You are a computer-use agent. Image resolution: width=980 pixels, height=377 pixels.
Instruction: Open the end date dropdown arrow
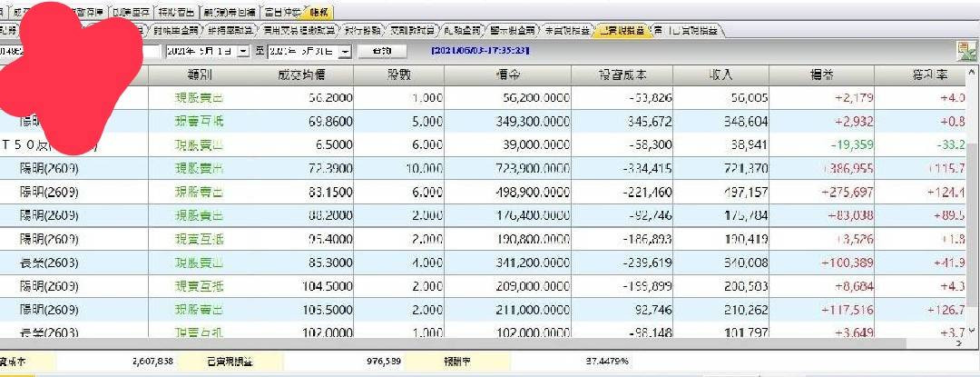[x=347, y=51]
